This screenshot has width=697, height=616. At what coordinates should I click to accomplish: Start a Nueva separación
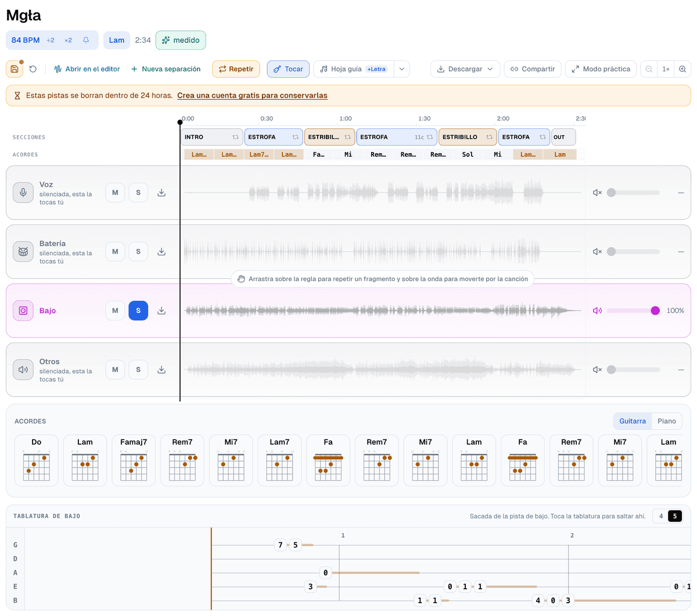tap(166, 69)
